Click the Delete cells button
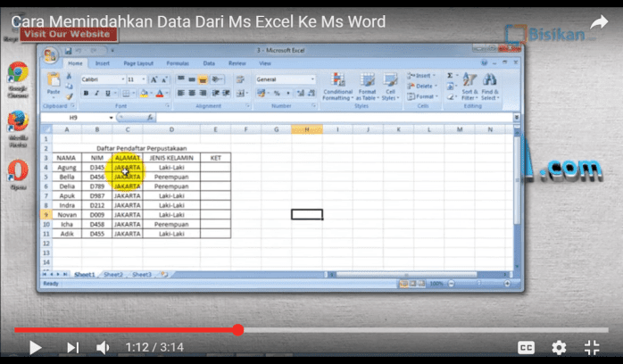This screenshot has width=623, height=364. (422, 86)
